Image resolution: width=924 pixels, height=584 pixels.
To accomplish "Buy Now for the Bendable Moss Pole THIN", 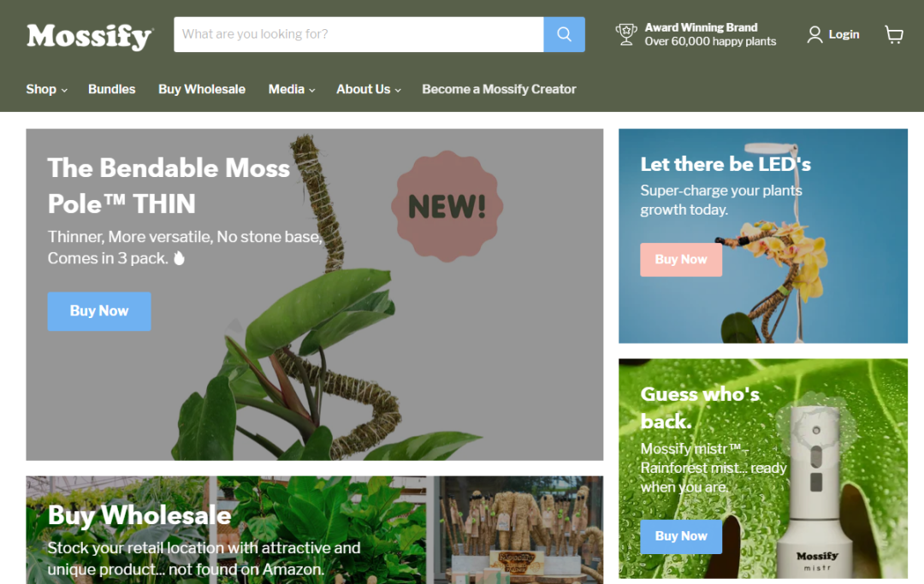I will (x=99, y=311).
